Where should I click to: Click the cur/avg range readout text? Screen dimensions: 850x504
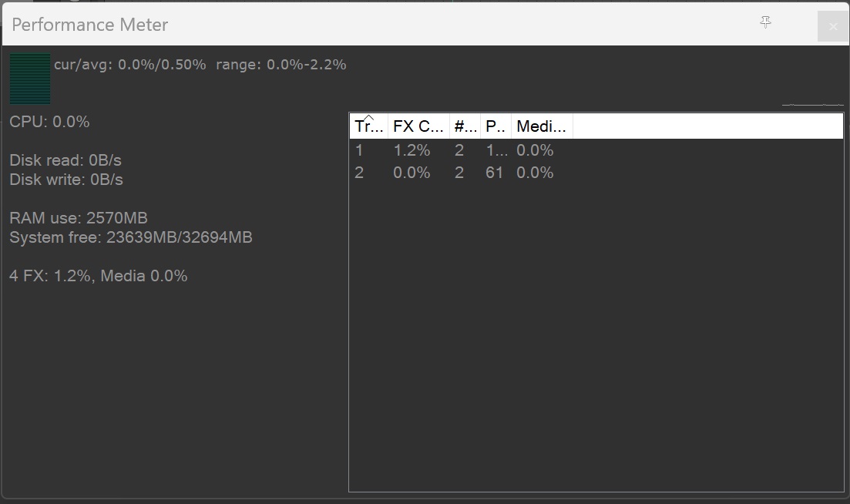point(200,65)
